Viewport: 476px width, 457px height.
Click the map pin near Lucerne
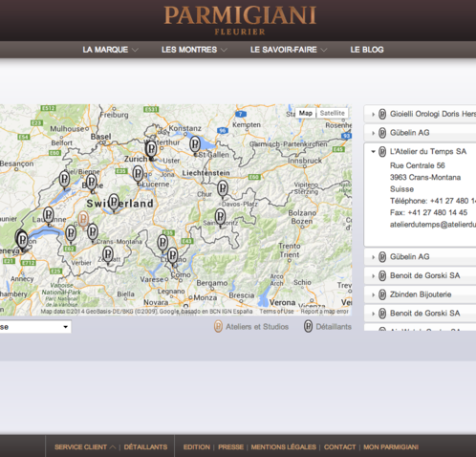138,175
